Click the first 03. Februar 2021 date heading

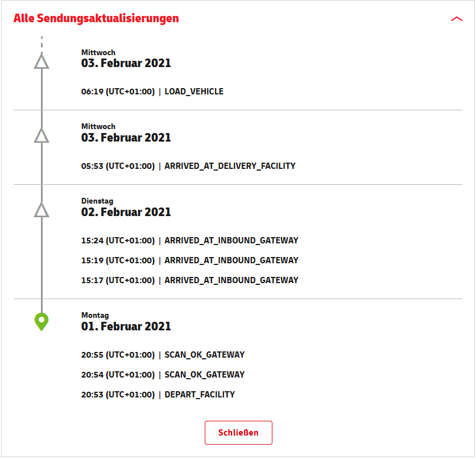(x=126, y=63)
